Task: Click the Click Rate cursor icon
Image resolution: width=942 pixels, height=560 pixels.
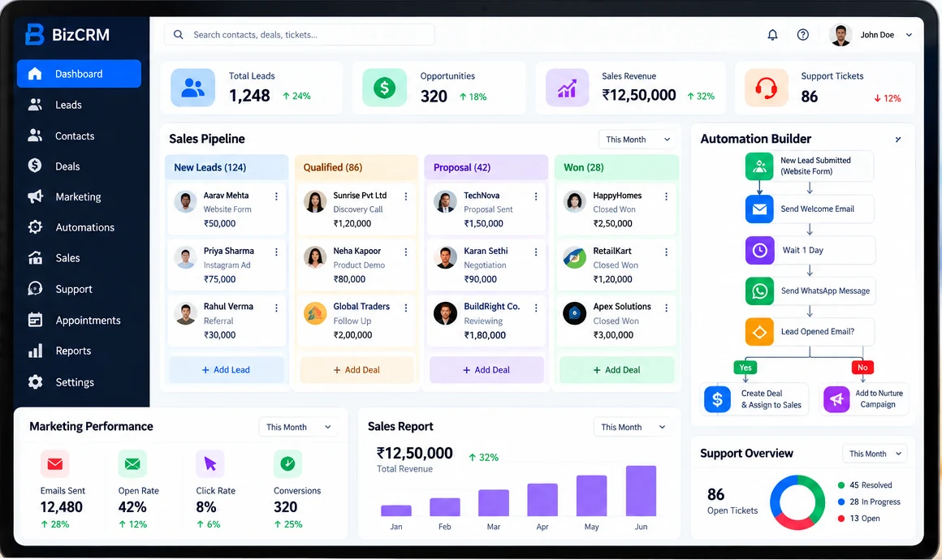Action: coord(210,463)
